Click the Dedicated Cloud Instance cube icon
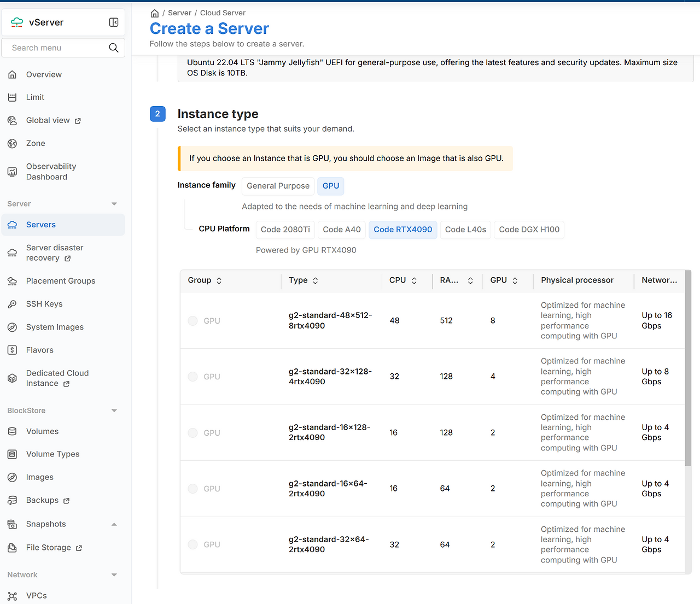Viewport: 700px width, 604px height. pos(12,378)
